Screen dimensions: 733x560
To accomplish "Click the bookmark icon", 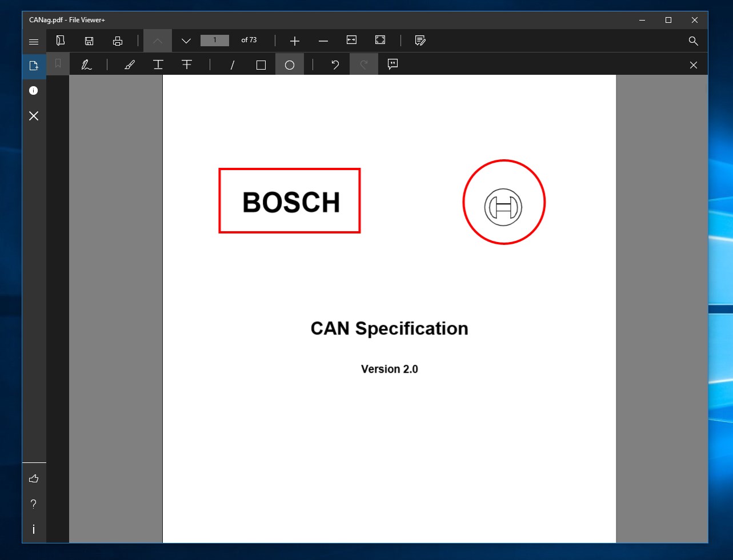I will [x=58, y=64].
